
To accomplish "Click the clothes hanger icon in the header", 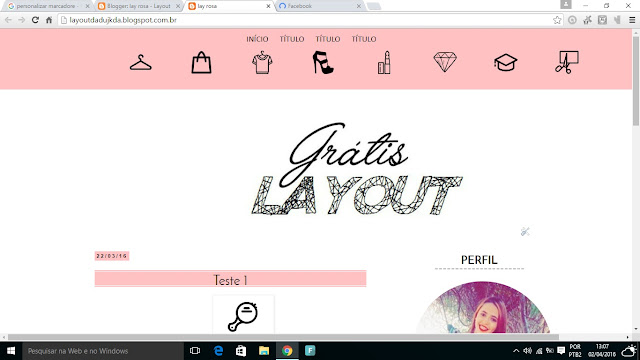I will pyautogui.click(x=141, y=62).
